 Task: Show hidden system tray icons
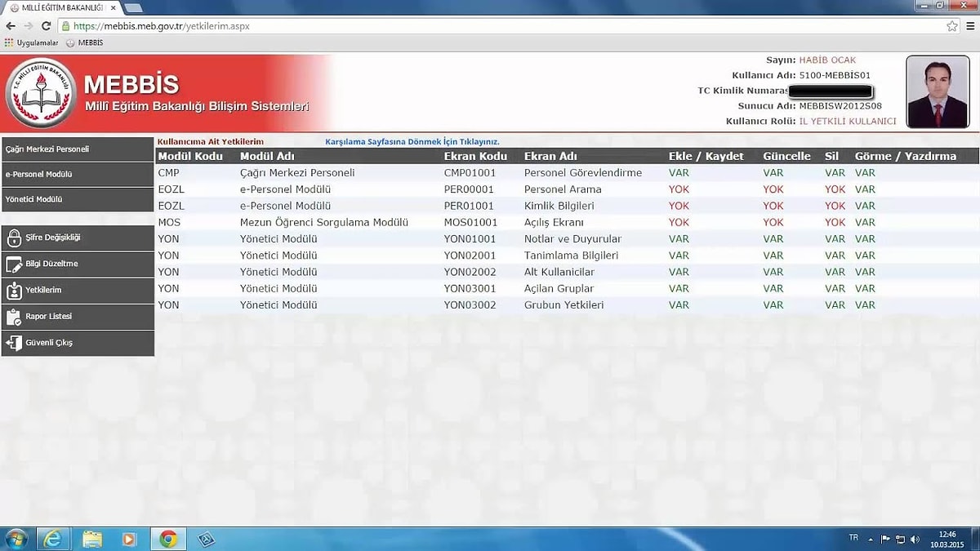click(x=871, y=540)
